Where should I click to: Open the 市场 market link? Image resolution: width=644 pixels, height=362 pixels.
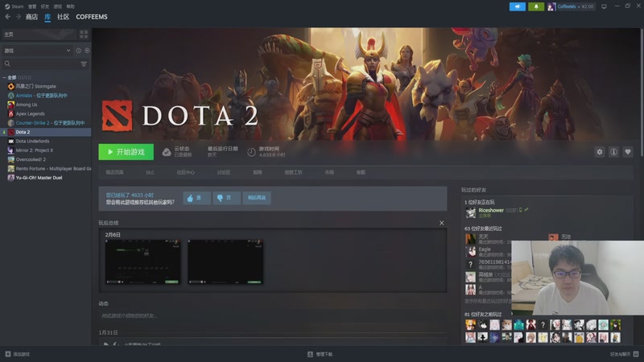tap(329, 172)
